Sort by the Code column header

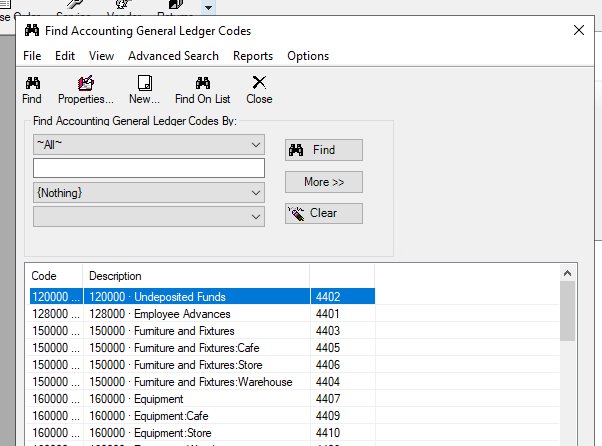[54, 276]
